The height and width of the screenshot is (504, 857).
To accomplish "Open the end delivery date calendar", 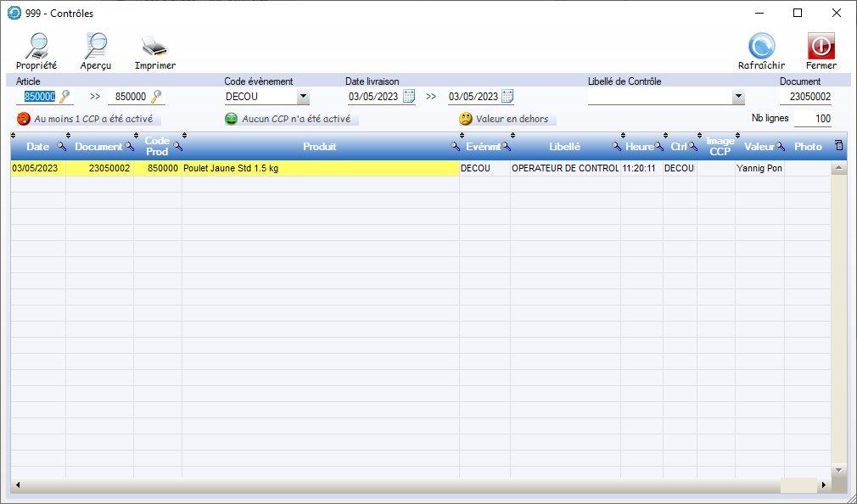I will 507,97.
